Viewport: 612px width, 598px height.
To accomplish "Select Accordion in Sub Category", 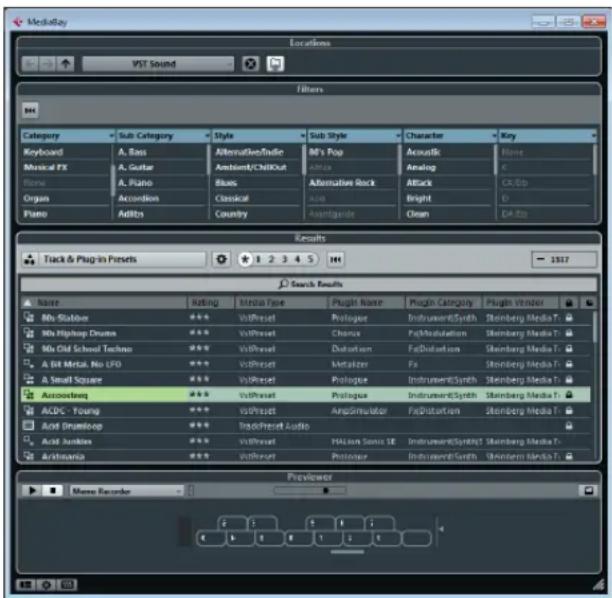I will click(139, 198).
